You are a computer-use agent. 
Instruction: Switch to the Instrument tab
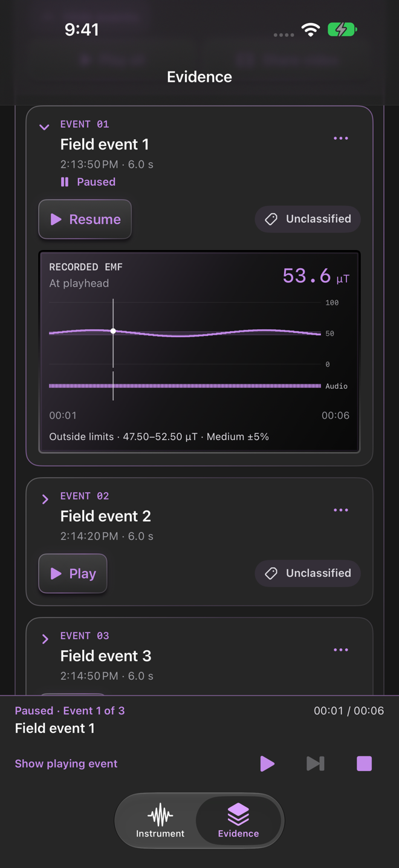click(160, 821)
